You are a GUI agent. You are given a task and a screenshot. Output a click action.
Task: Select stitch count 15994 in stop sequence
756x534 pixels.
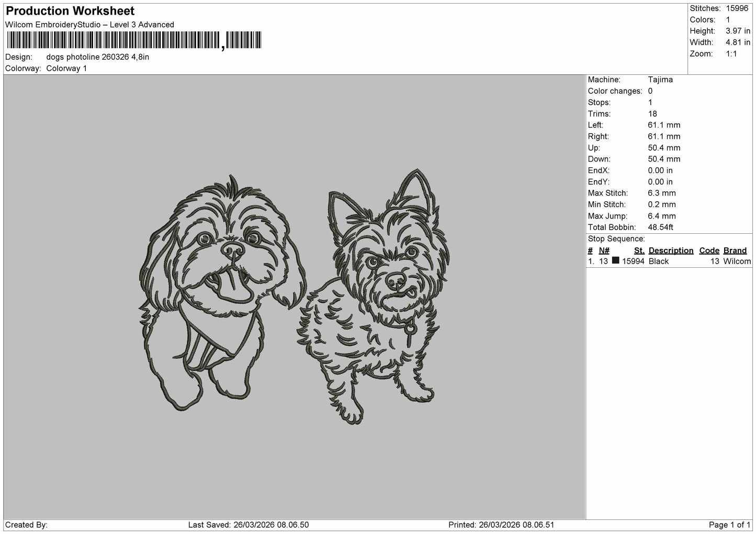tap(633, 262)
